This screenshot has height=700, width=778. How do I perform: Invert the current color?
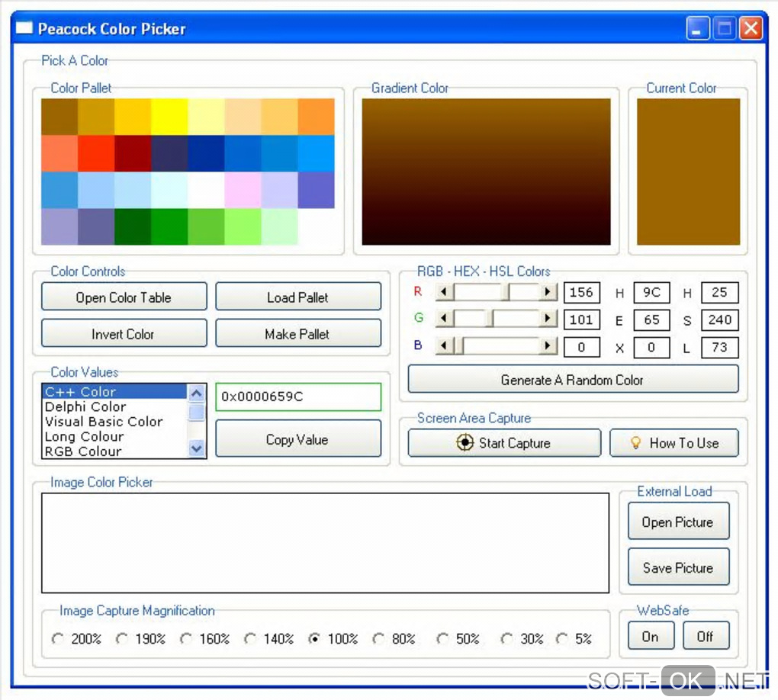[x=124, y=333]
